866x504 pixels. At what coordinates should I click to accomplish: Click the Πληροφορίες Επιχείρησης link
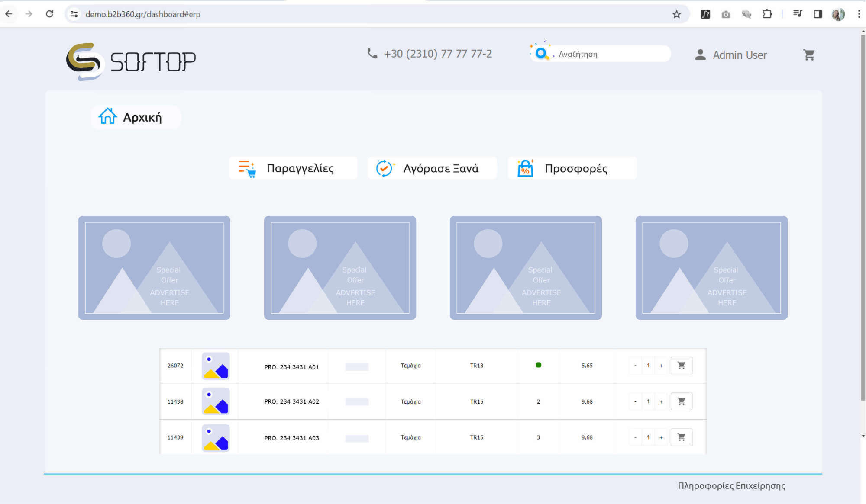pos(731,485)
